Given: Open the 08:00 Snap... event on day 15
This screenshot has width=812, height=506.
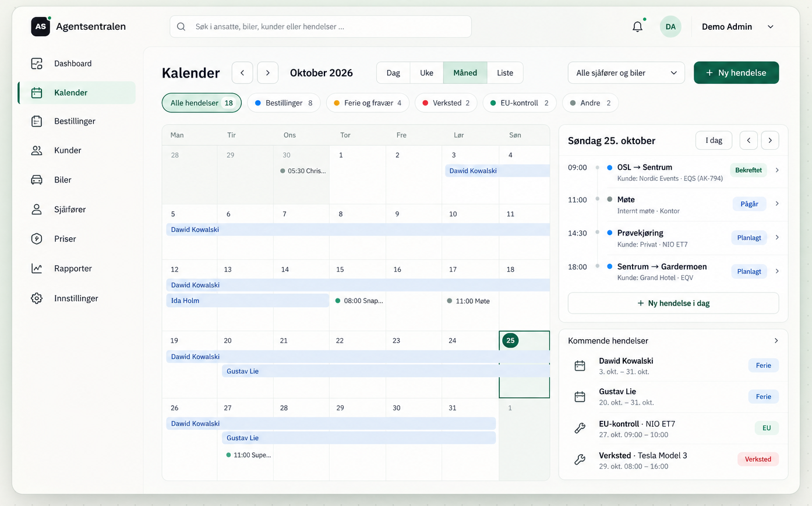Looking at the screenshot, I should tap(359, 301).
